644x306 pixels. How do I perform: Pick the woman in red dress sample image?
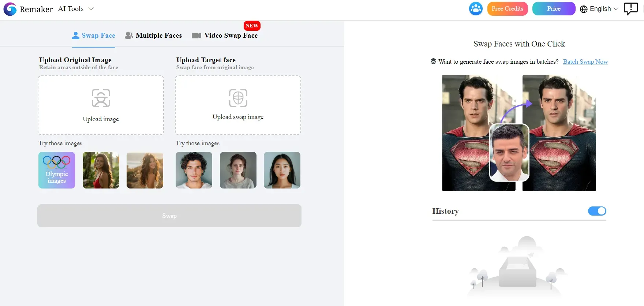[101, 170]
